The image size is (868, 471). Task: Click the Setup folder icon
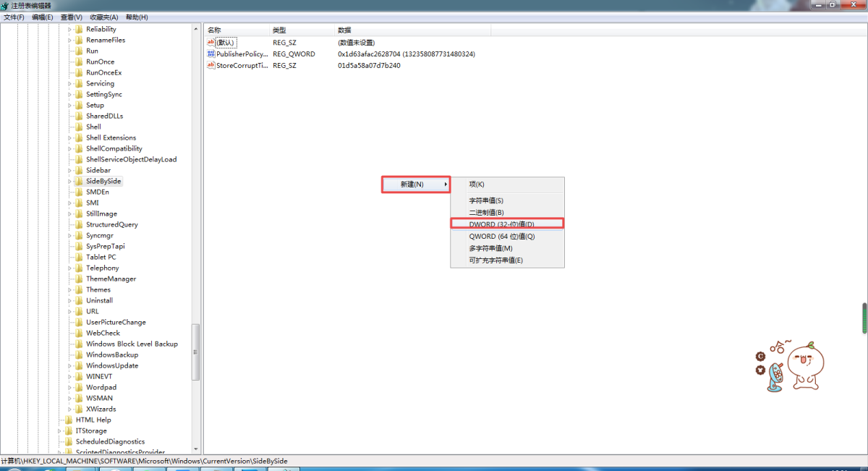tap(80, 106)
